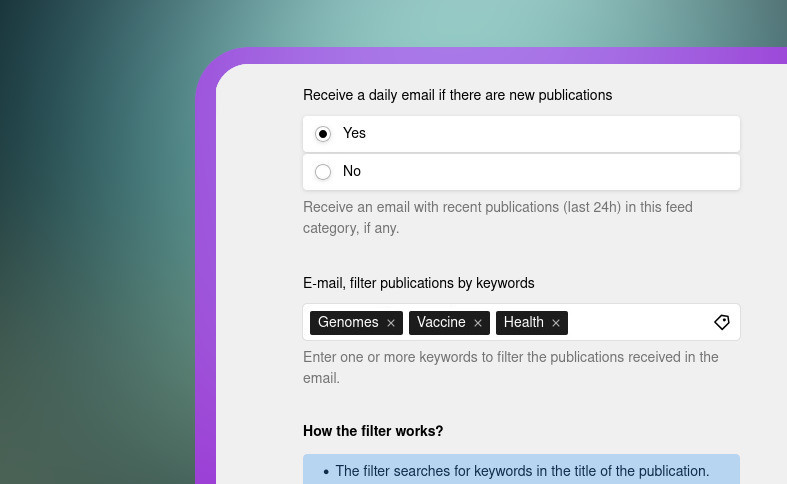
Task: Click help text about recent publications email
Action: [497, 217]
